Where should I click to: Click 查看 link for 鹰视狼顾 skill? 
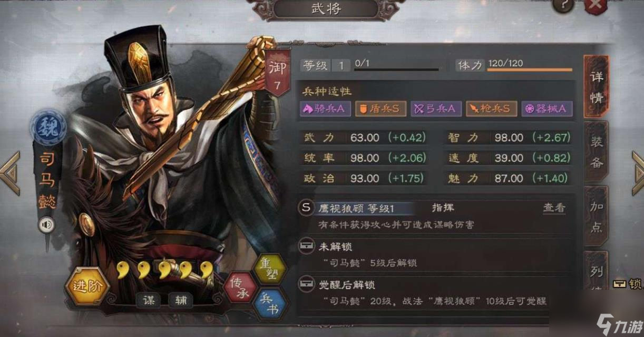[554, 207]
